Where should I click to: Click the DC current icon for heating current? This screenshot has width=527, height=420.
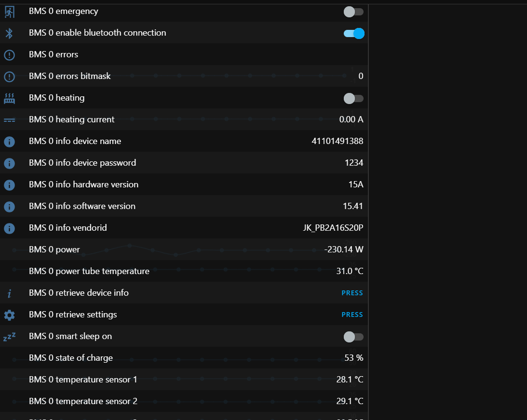(x=10, y=120)
